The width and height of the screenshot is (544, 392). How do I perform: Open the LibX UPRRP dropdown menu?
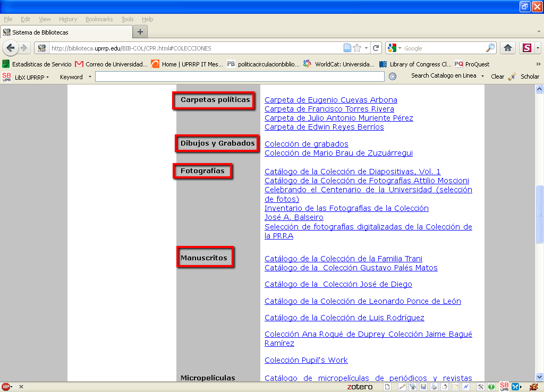[x=31, y=77]
